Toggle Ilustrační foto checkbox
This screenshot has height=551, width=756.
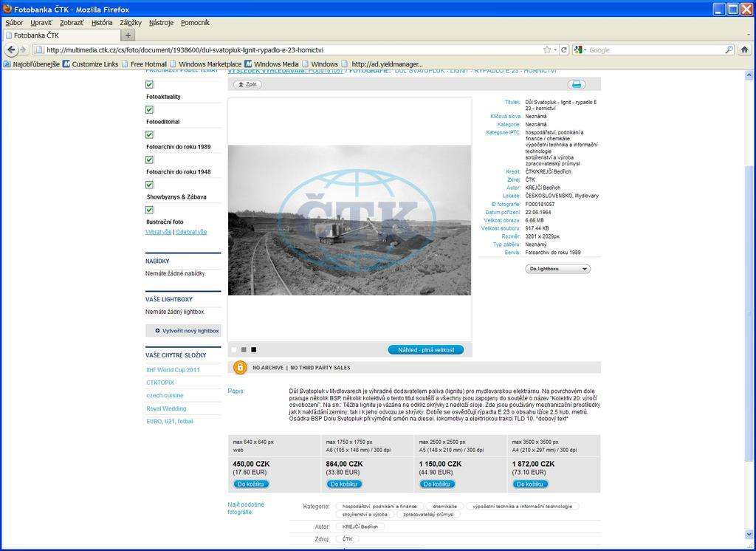[149, 210]
